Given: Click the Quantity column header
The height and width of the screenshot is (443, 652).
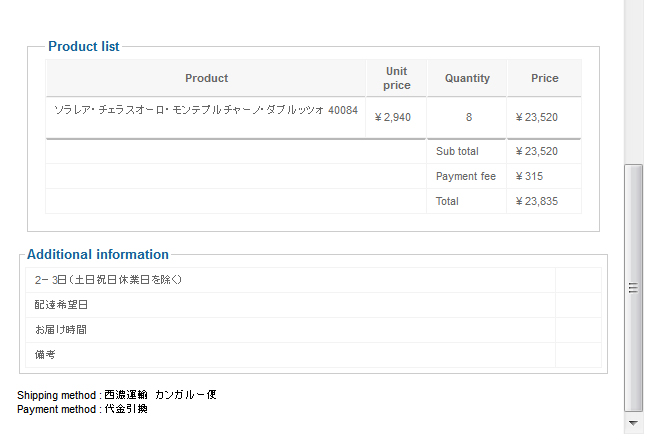Looking at the screenshot, I should click(467, 78).
